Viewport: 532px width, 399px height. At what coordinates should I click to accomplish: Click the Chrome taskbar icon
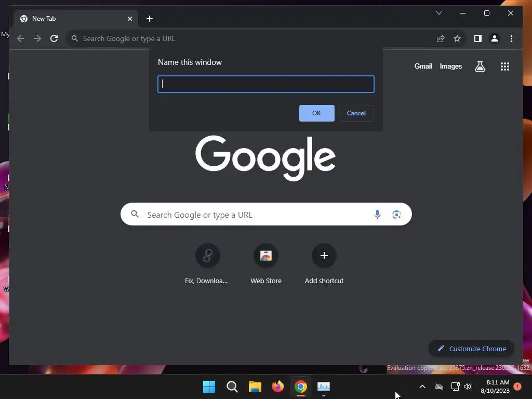pos(301,387)
